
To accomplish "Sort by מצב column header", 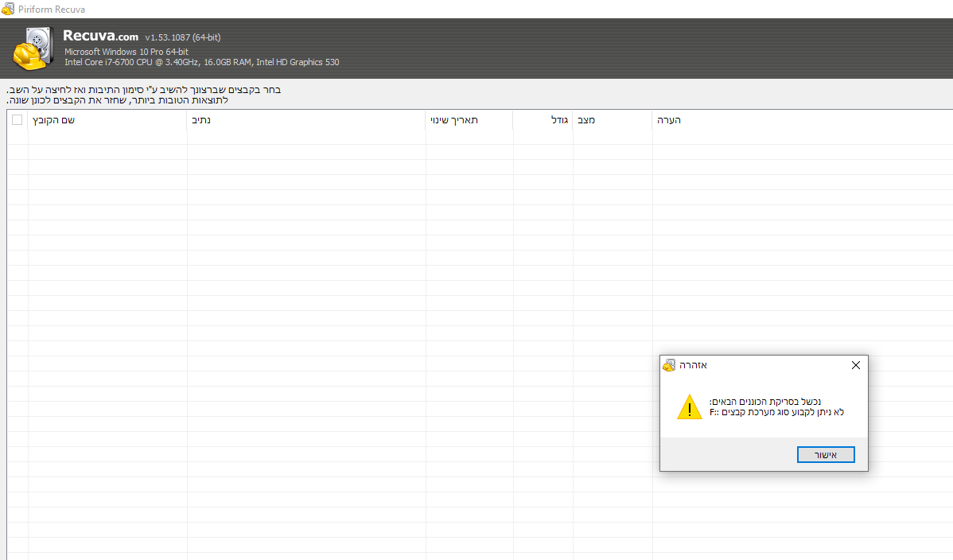I will click(x=613, y=120).
